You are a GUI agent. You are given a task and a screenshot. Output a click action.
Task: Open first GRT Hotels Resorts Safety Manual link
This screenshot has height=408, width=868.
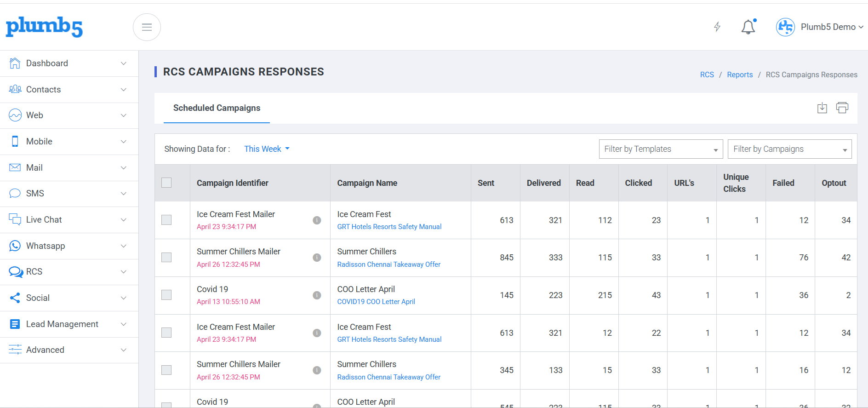[x=389, y=227]
